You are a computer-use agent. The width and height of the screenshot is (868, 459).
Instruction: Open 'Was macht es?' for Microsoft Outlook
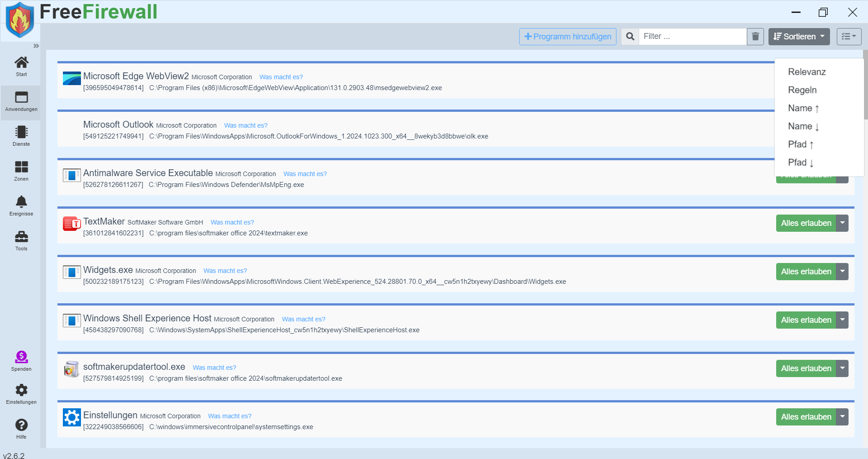(x=246, y=125)
